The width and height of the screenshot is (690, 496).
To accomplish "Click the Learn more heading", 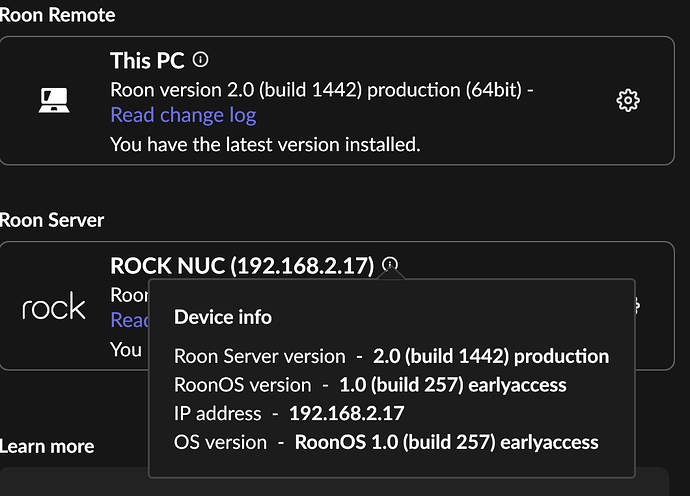I will point(47,446).
